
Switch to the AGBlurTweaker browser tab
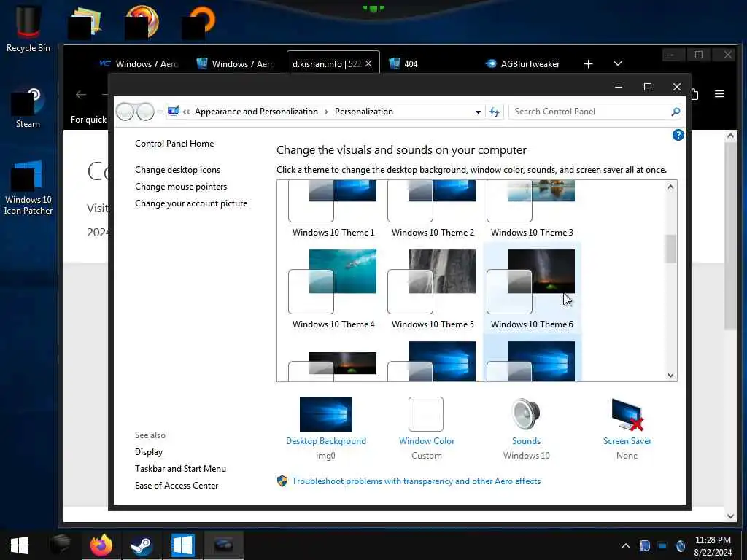(522, 64)
